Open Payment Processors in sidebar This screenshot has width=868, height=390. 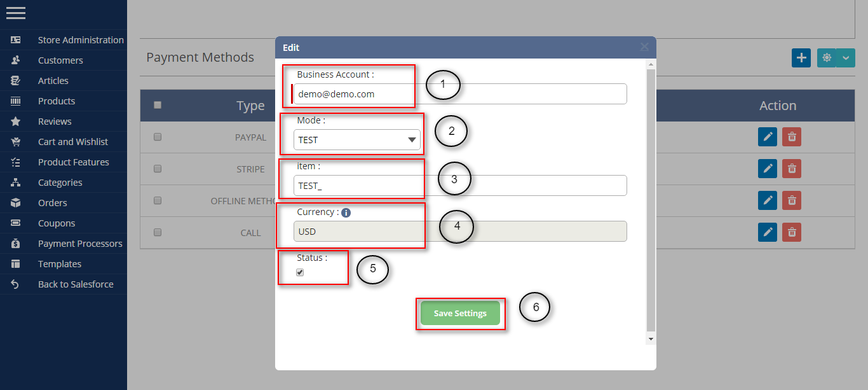pos(79,244)
